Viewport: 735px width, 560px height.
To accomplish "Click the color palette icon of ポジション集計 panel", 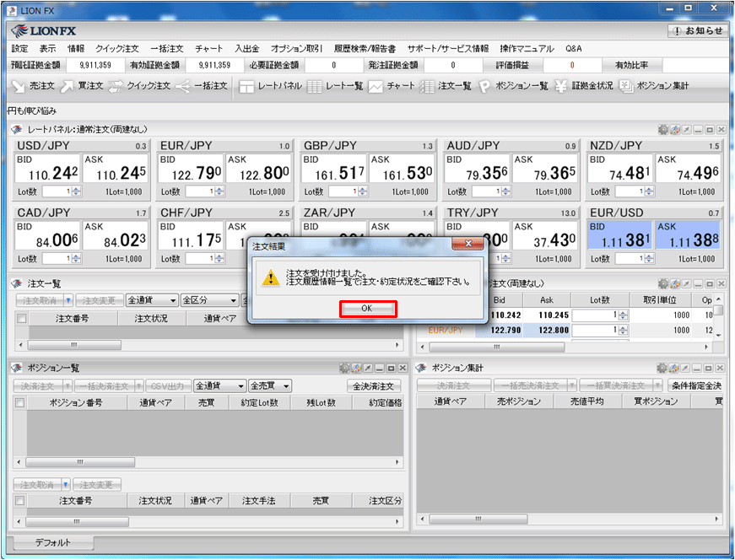I will click(674, 369).
